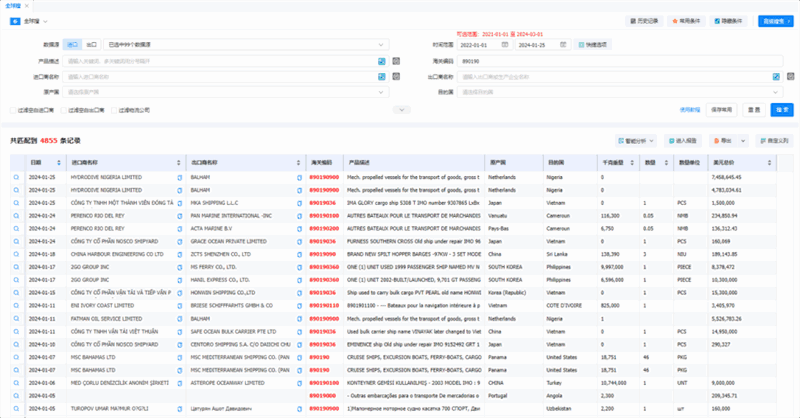Click magnifier icon for CHINA HARBOUR ENGINEERING row

coord(16,254)
